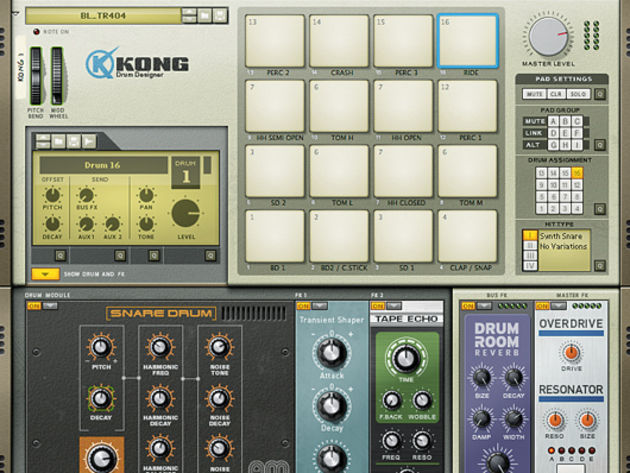Viewport: 630px width, 473px height.
Task: Open Quick Edit for Hit Type
Action: tap(600, 266)
